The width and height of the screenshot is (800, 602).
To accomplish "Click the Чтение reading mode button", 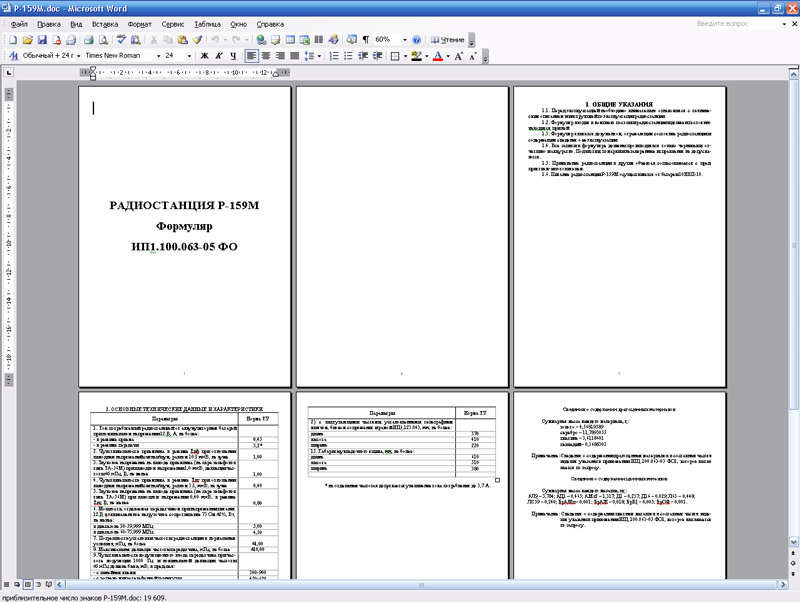I will tap(447, 40).
